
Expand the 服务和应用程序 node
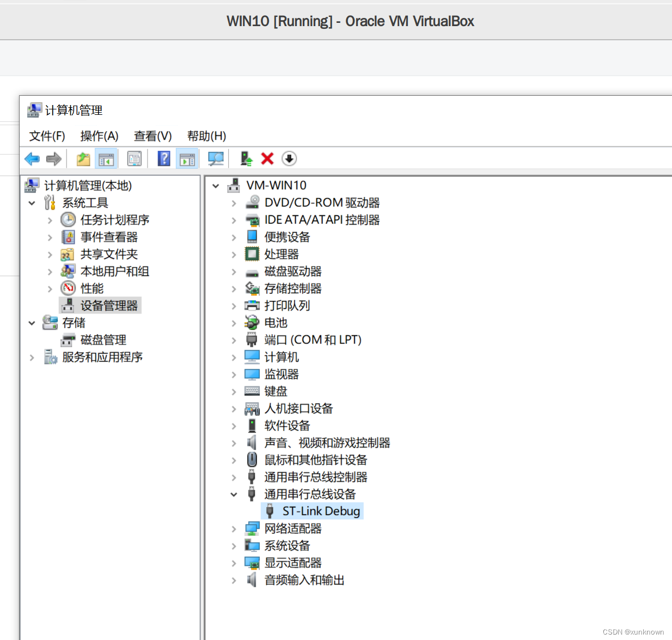click(32, 358)
